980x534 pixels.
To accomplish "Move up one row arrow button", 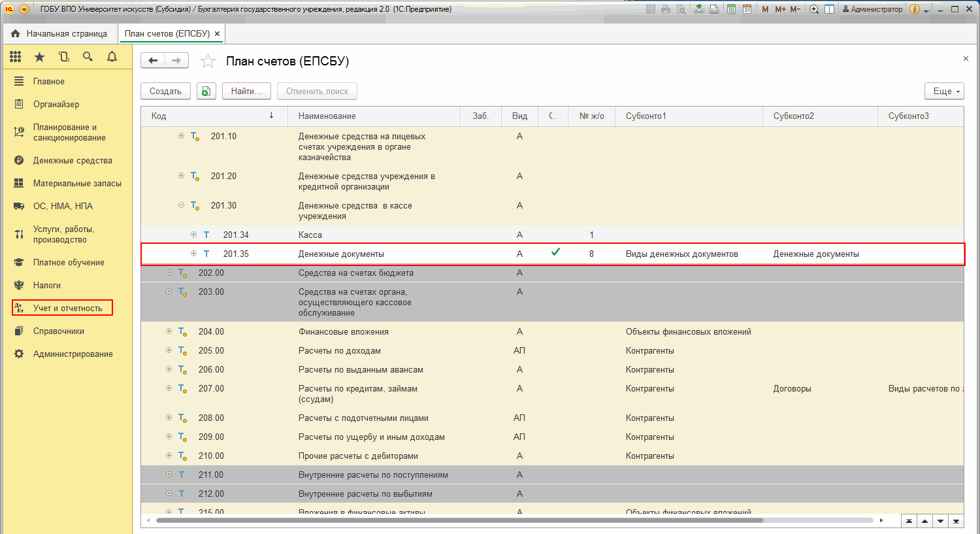I will pos(924,521).
